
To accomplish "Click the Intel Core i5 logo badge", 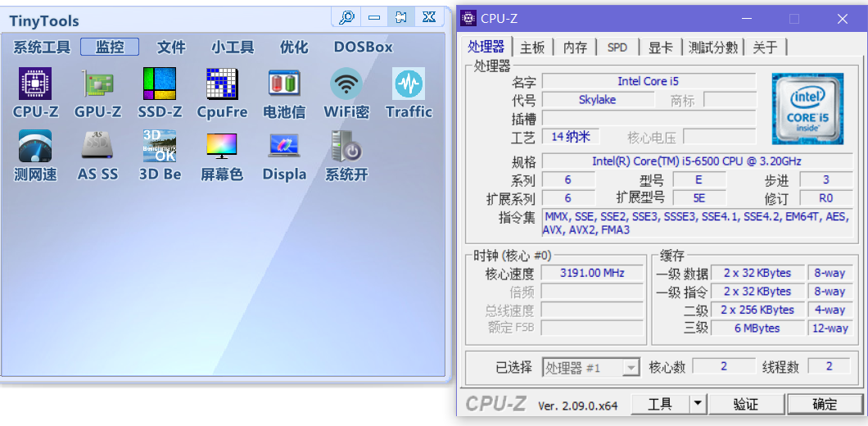I will (807, 109).
